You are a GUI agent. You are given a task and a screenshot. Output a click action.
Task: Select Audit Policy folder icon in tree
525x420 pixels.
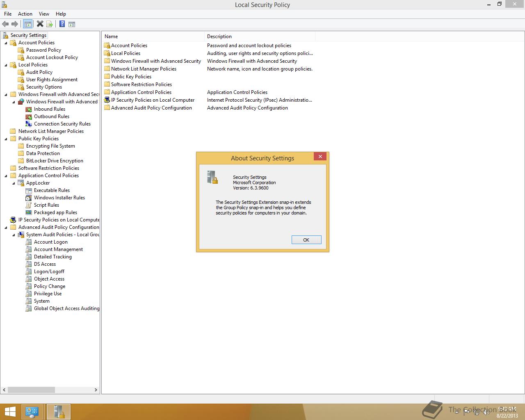21,72
